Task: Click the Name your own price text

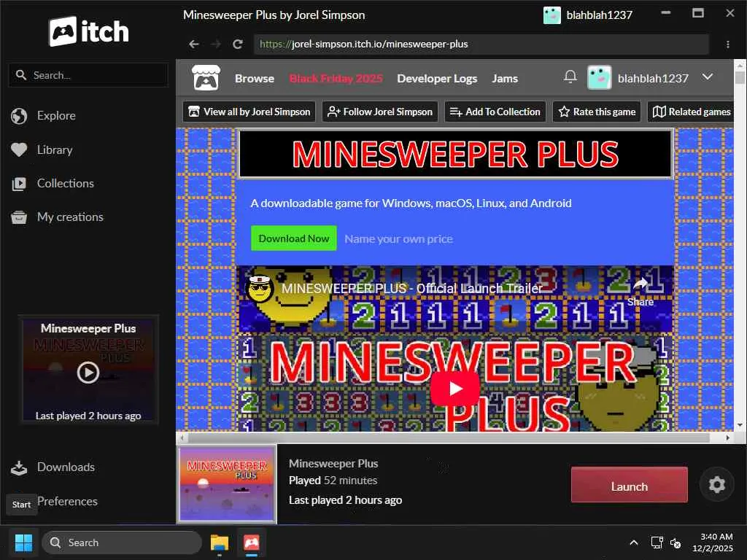Action: [399, 238]
